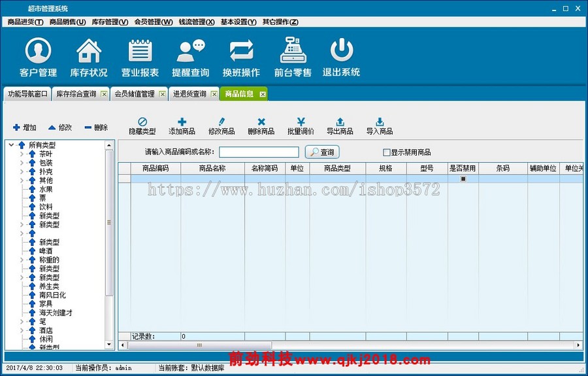The image size is (588, 376).
Task: Click the category tree vertical scrollbar thumb
Action: [x=109, y=222]
